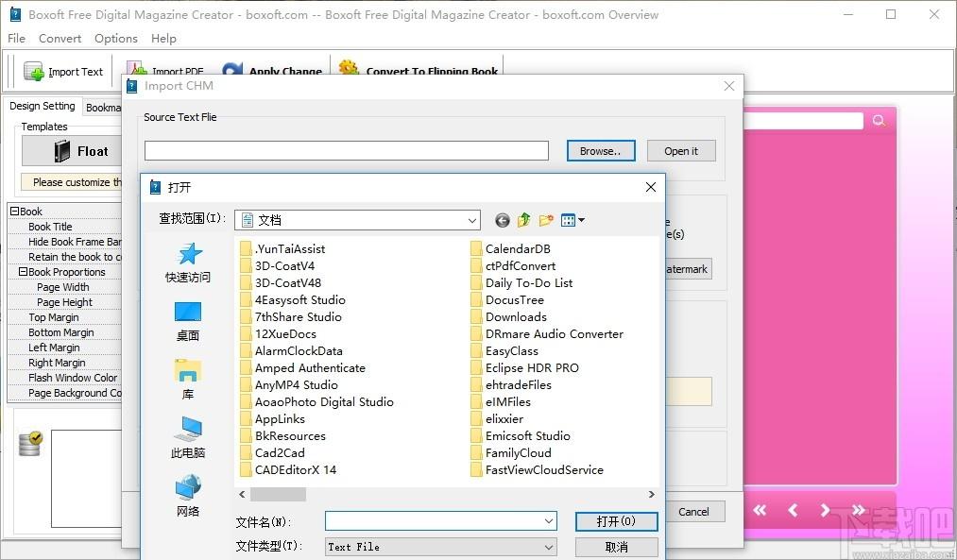Switch to the Bookmark tab
957x560 pixels.
(103, 108)
